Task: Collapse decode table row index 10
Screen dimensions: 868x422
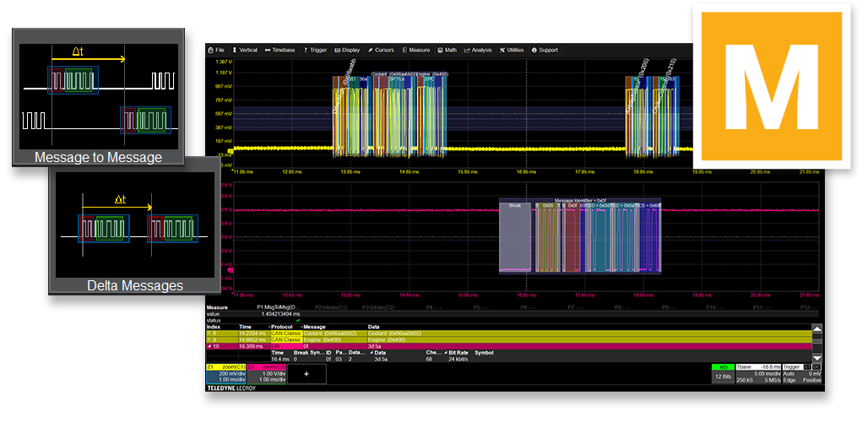Action: point(209,346)
